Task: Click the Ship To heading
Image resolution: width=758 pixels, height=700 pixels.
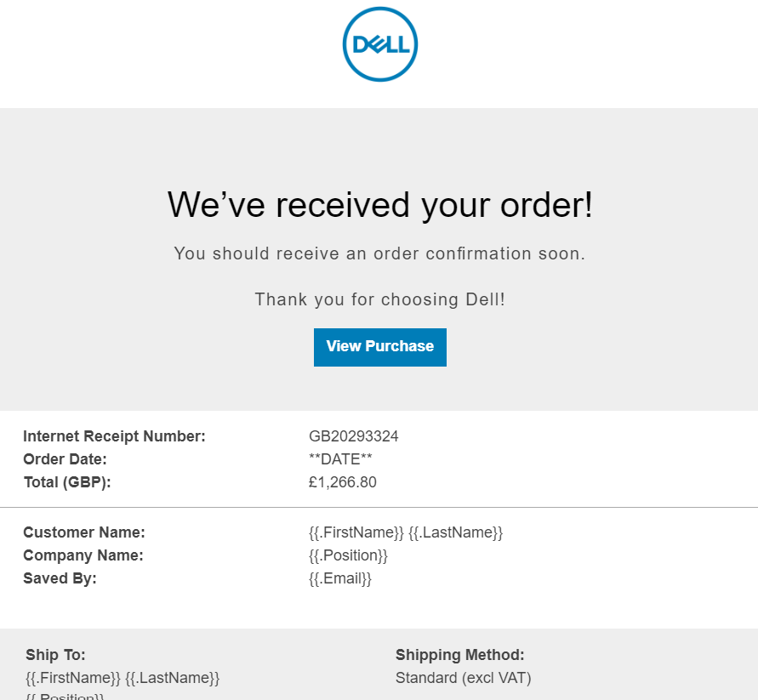Action: pyautogui.click(x=55, y=655)
